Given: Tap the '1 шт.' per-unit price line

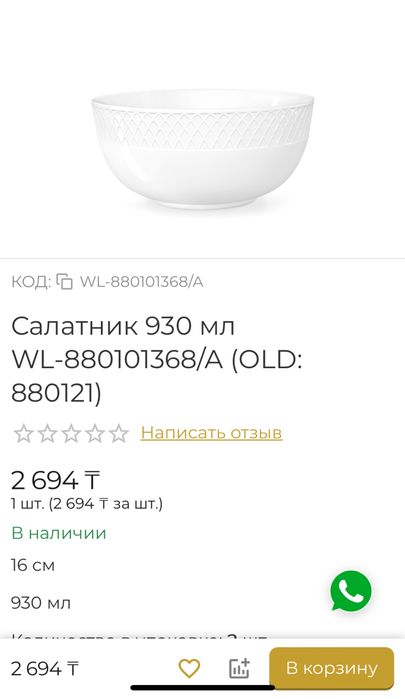Looking at the screenshot, I should (x=87, y=504).
